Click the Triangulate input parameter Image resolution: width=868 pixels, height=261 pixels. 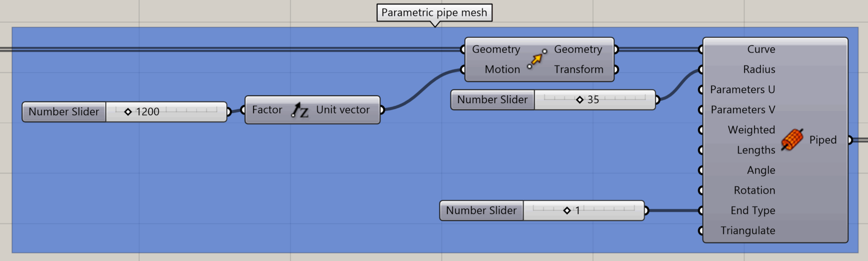[x=748, y=231]
